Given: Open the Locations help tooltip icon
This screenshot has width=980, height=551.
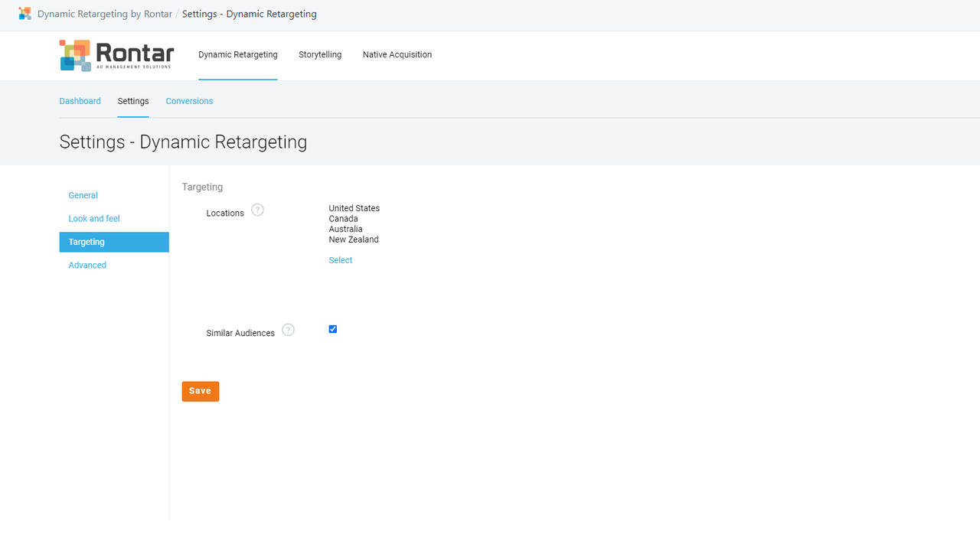Looking at the screenshot, I should 257,209.
